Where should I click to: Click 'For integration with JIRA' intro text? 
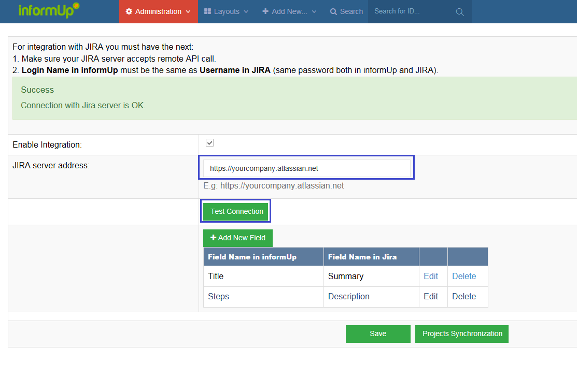103,47
